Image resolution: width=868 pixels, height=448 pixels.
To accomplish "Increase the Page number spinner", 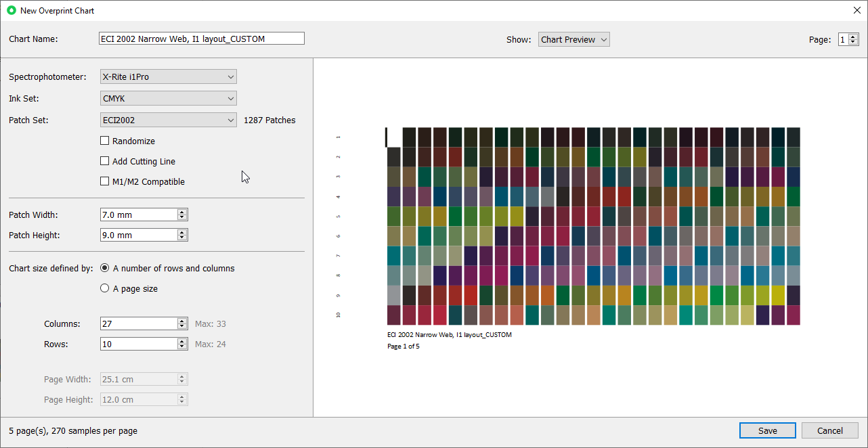I will tap(853, 37).
